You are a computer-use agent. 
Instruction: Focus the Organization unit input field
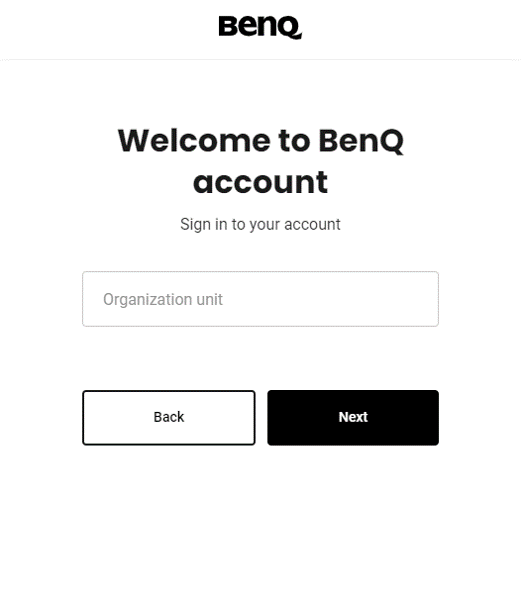pos(260,299)
